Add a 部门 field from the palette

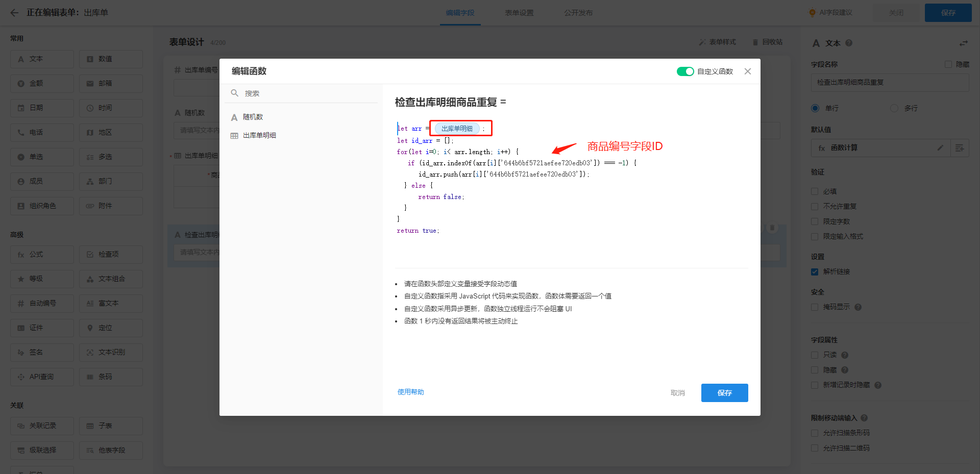coord(111,182)
